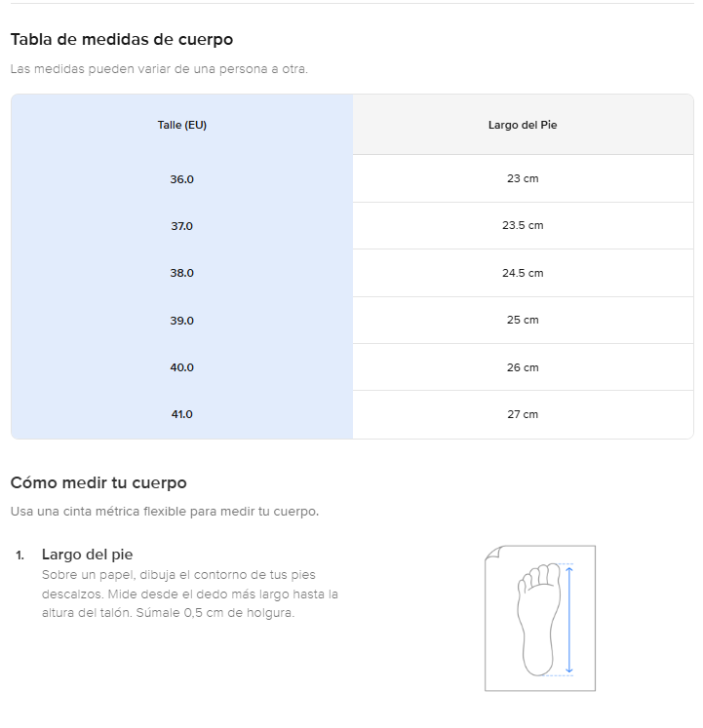
Task: Select size 37.0 in the table
Action: tap(182, 226)
